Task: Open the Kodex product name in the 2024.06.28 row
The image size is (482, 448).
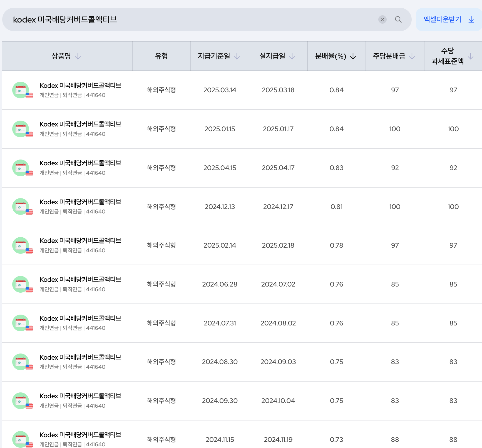Action: coord(80,280)
